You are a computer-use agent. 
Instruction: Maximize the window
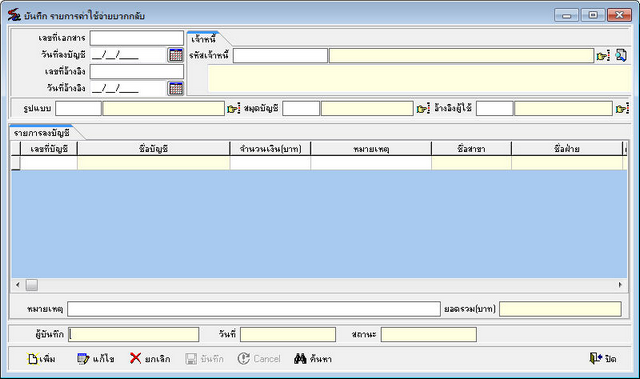pos(593,16)
